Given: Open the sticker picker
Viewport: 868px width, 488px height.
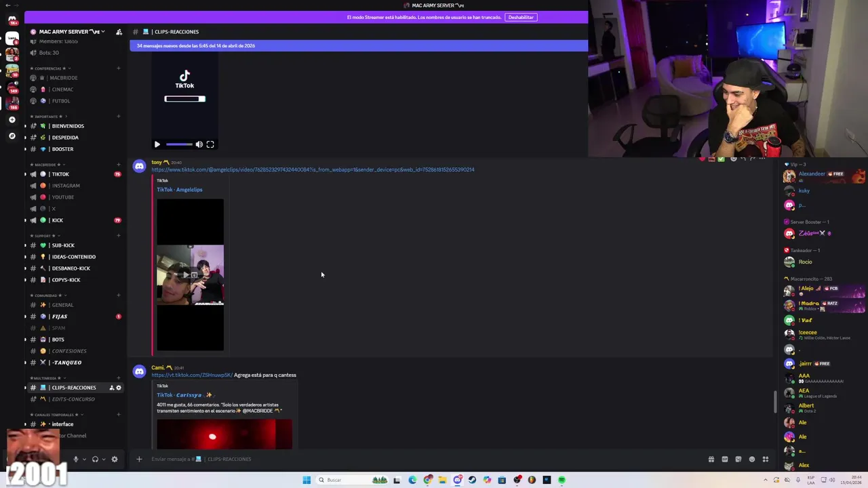Looking at the screenshot, I should click(x=738, y=459).
